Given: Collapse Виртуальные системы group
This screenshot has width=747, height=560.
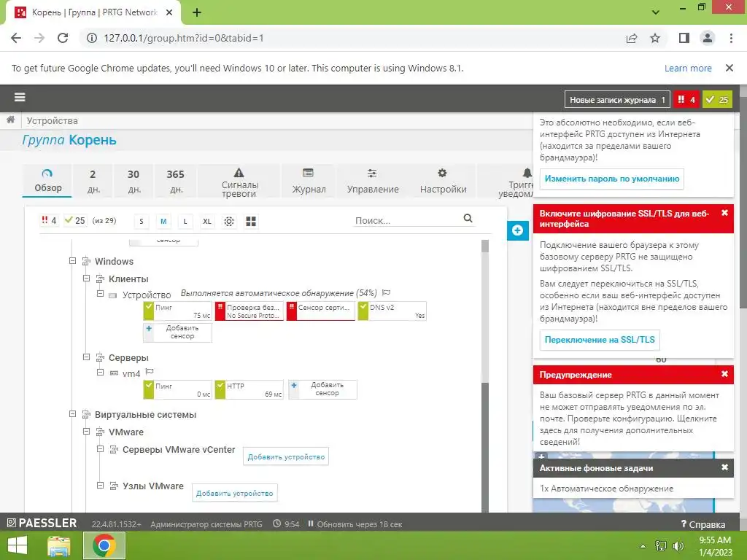Looking at the screenshot, I should pos(72,414).
